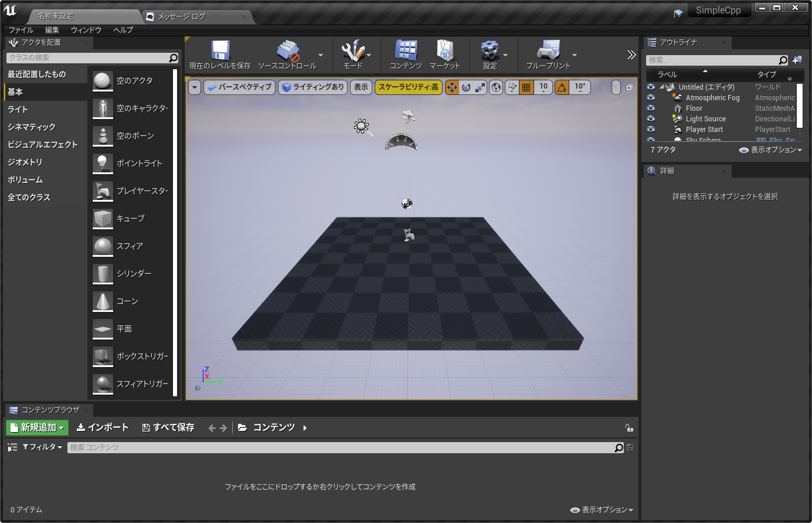The height and width of the screenshot is (523, 812).
Task: Select the translate gizmo tool in viewport
Action: [x=452, y=87]
